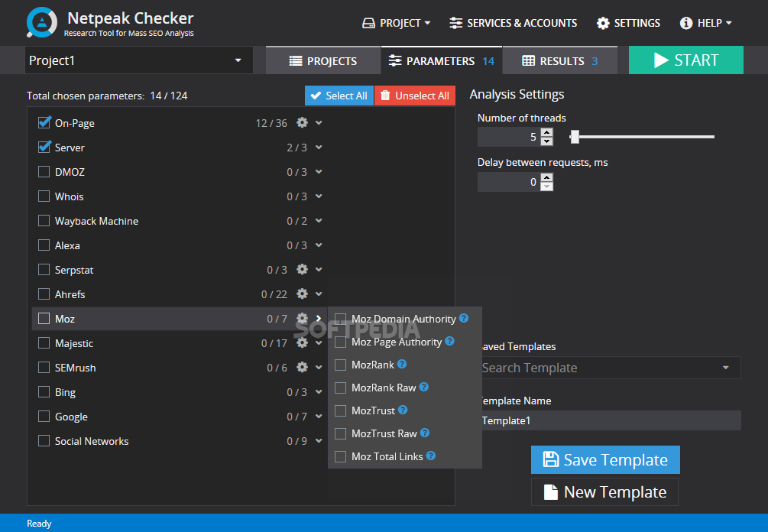Open Serpstat settings gear icon

302,269
